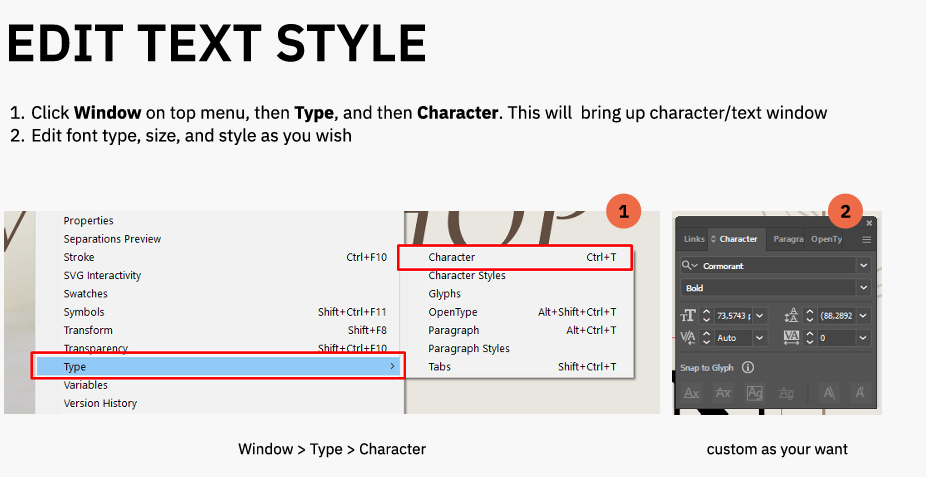Open the Character panel hamburger menu
The image size is (926, 477).
point(866,240)
